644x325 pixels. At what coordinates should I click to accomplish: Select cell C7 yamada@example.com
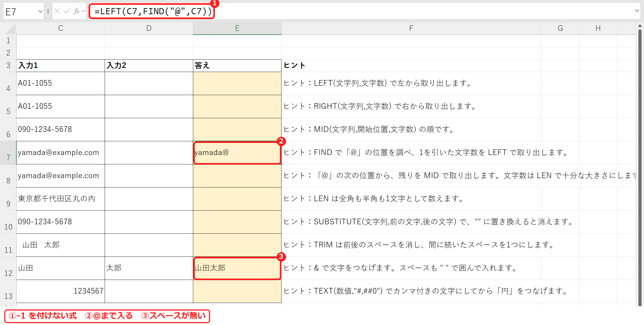point(61,153)
